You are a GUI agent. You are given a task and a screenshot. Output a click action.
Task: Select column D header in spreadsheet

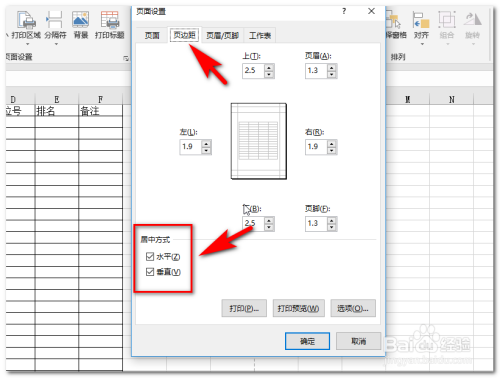[20, 99]
